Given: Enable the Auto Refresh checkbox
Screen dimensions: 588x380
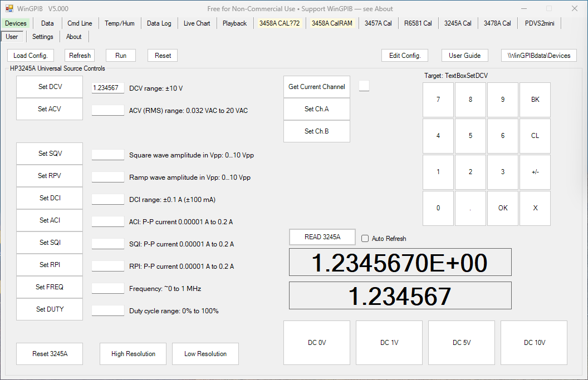Looking at the screenshot, I should pos(365,238).
